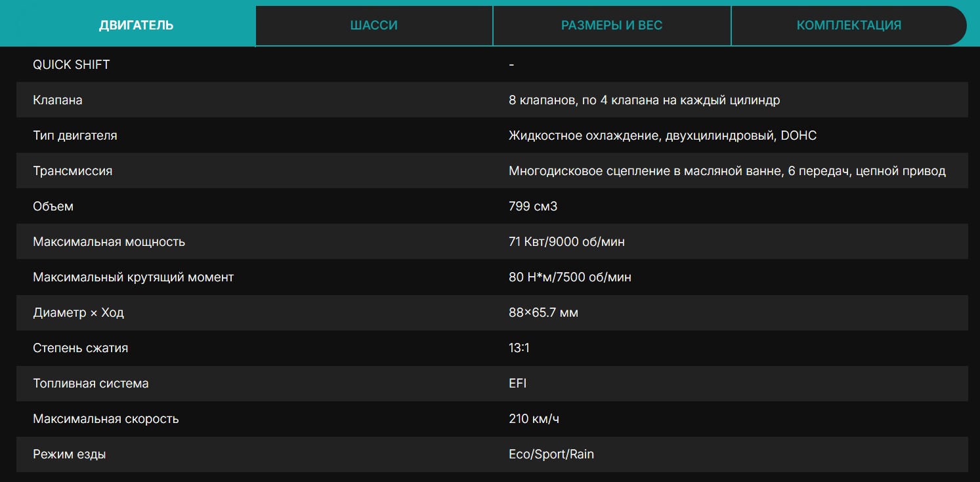Click the Максимальная скорость label
Screen dimensions: 980x482
point(106,419)
